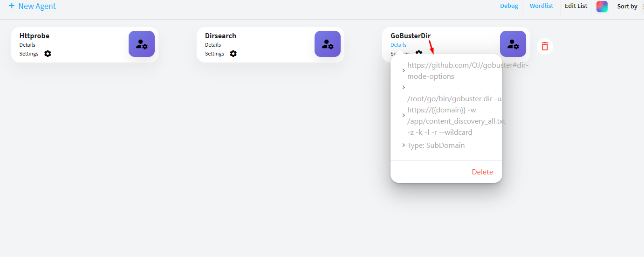Open the gradient color swatch in toolbar
The height and width of the screenshot is (257, 644).
point(602,7)
